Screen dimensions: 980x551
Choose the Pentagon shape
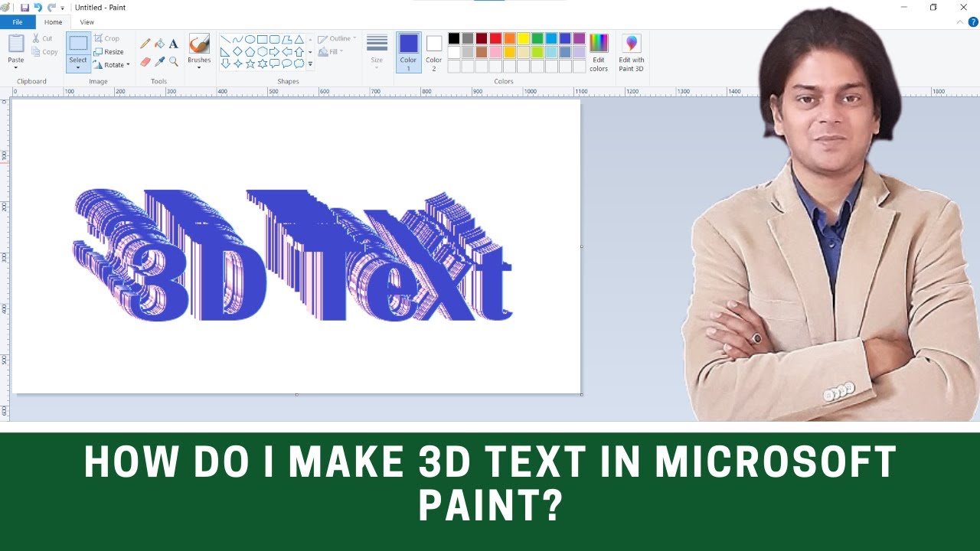point(250,51)
